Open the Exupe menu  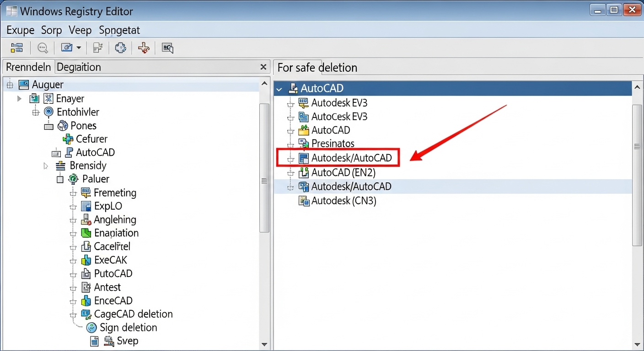21,30
